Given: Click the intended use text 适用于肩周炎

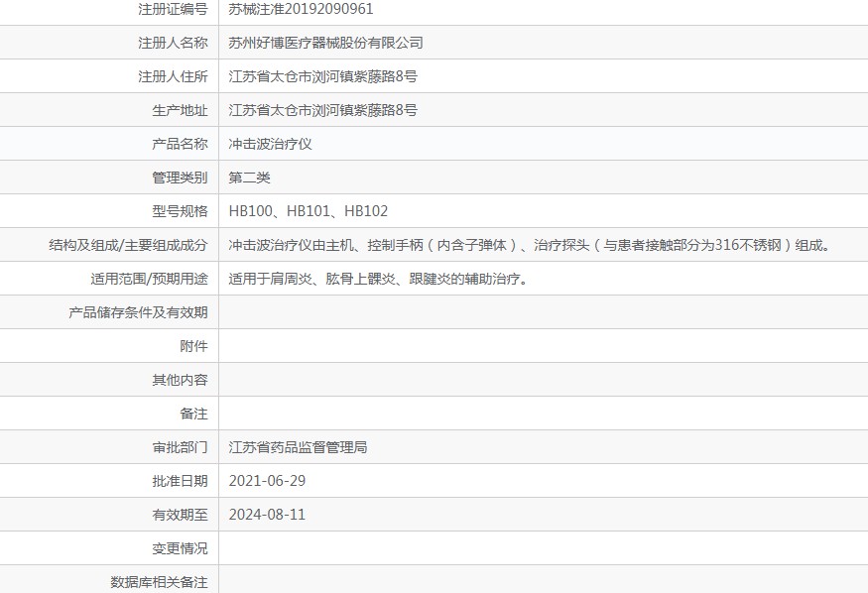Looking at the screenshot, I should point(379,279).
